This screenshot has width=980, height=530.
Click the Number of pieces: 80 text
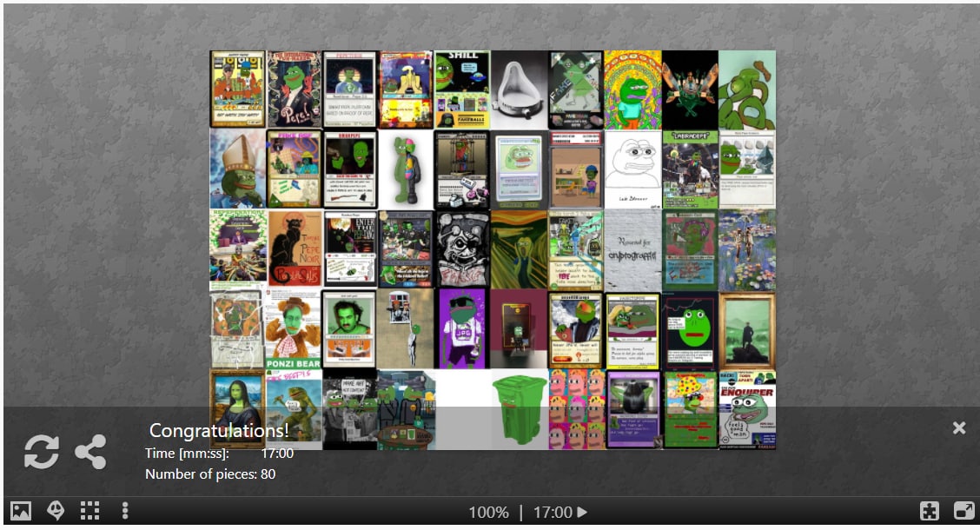210,474
